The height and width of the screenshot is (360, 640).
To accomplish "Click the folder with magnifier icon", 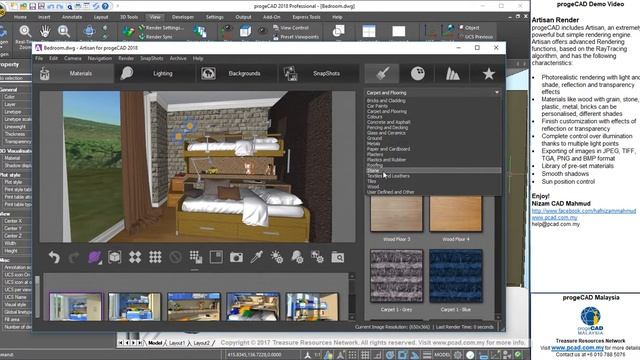I will (338, 257).
